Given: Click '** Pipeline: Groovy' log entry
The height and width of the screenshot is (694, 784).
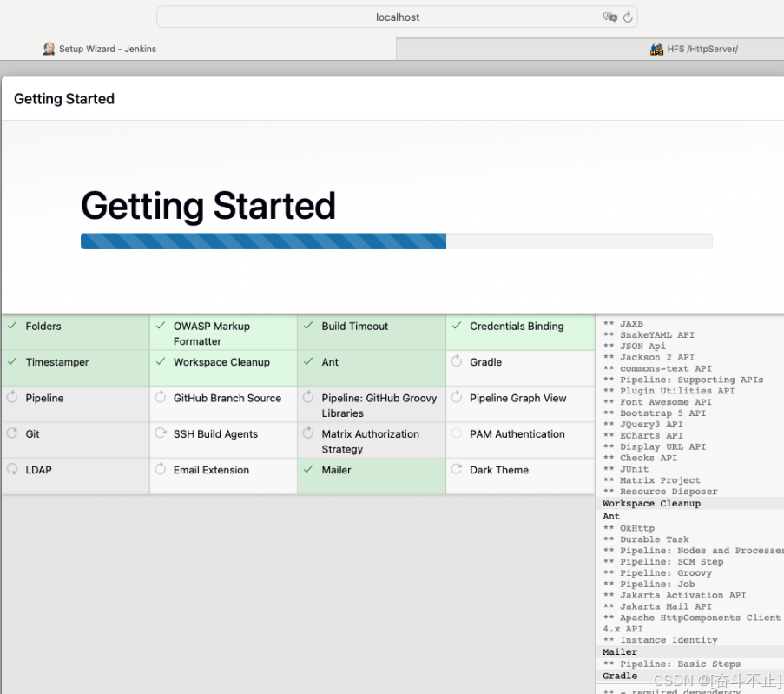Looking at the screenshot, I should tap(657, 573).
